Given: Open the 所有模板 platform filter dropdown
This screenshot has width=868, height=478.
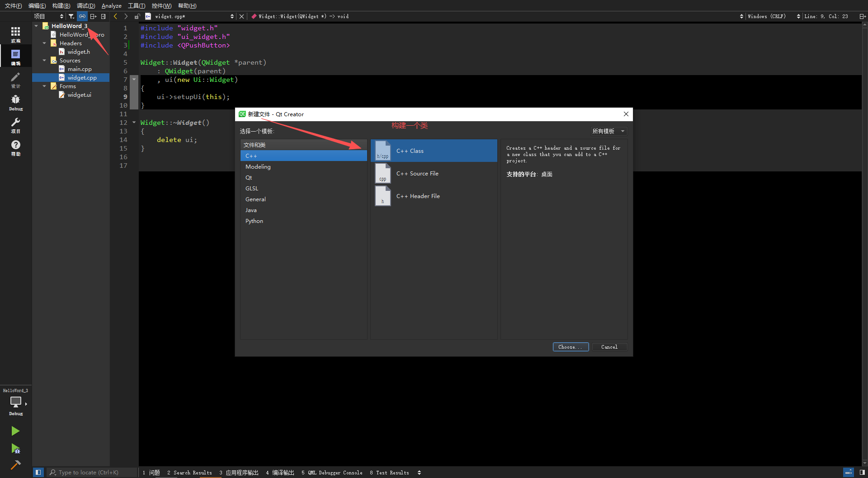Looking at the screenshot, I should (609, 131).
